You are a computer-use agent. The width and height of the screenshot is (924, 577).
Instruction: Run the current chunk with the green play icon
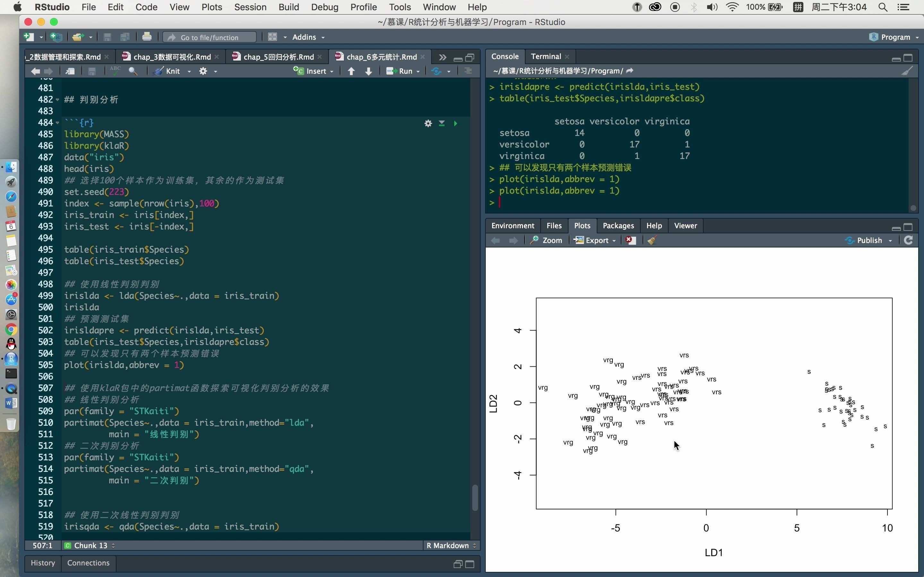point(455,123)
